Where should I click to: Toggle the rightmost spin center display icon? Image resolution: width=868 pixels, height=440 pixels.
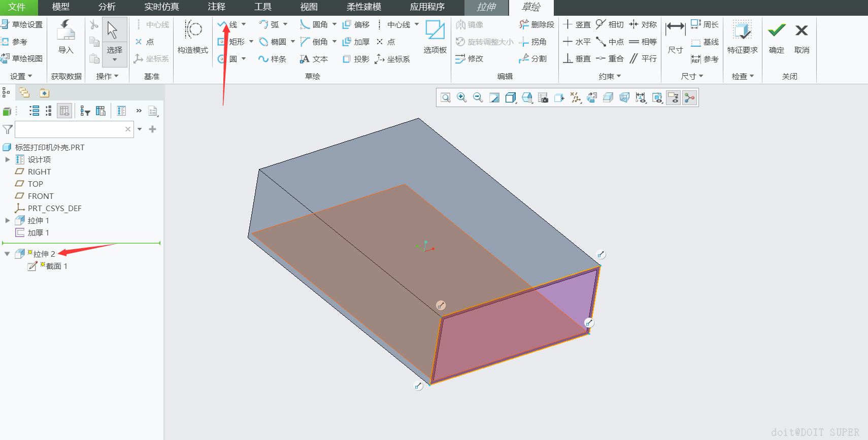point(689,97)
